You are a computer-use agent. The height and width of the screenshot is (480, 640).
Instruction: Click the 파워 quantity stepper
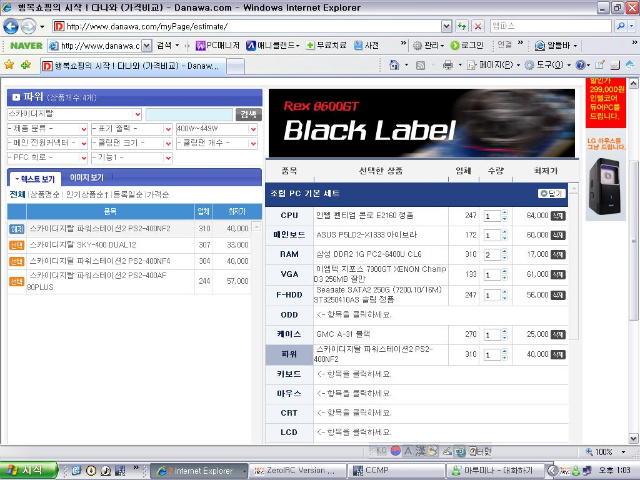point(505,355)
